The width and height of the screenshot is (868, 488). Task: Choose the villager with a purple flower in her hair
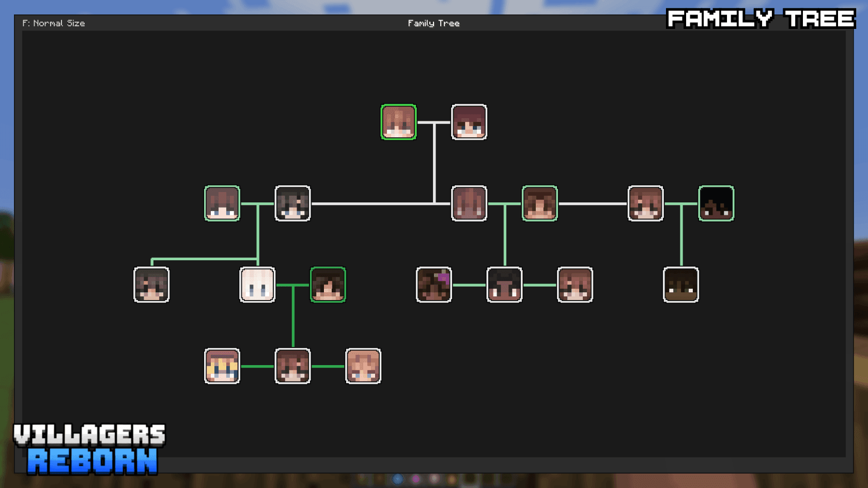tap(434, 285)
